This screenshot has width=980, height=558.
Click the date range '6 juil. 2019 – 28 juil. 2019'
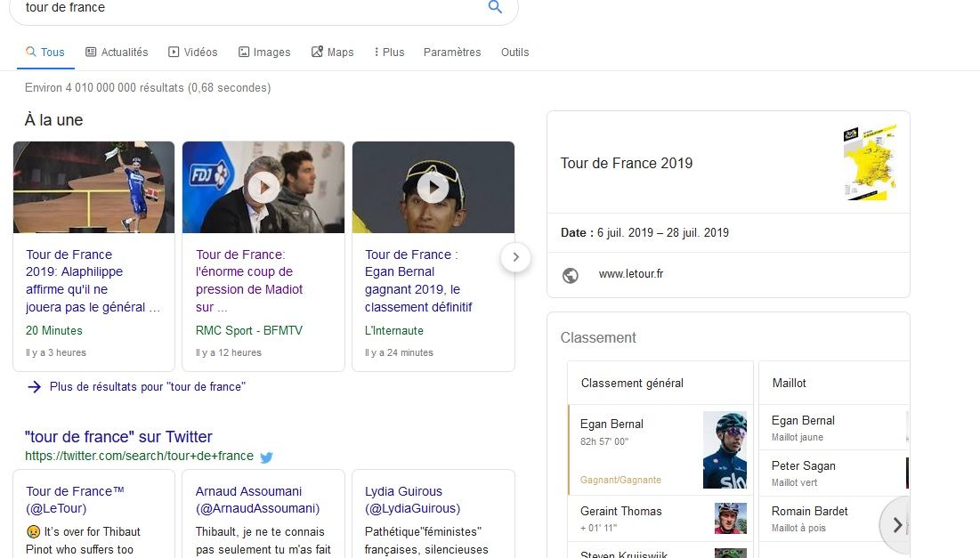click(x=663, y=232)
